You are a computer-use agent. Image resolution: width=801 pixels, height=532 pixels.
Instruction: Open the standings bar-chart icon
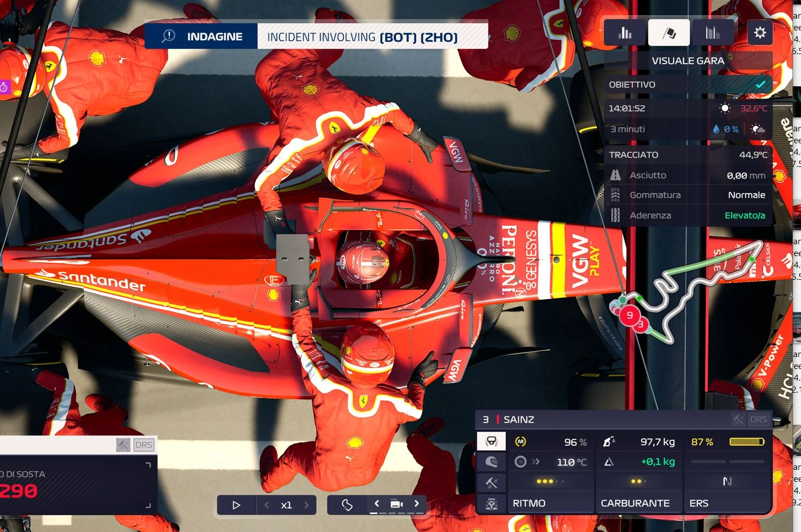point(624,32)
